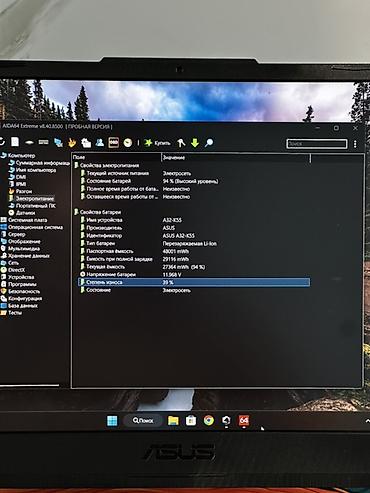The image size is (370, 493).
Task: Click the taskbar Поиск search box
Action: pos(143,421)
